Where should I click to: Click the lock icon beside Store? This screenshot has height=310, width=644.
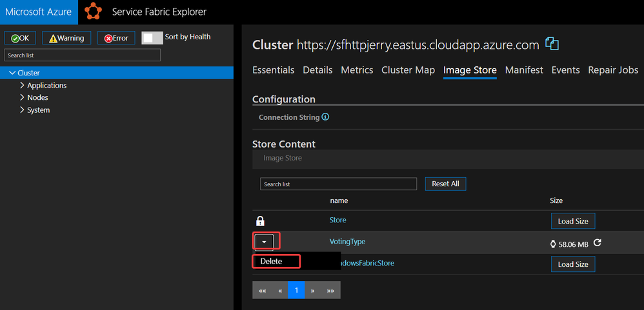tap(260, 221)
